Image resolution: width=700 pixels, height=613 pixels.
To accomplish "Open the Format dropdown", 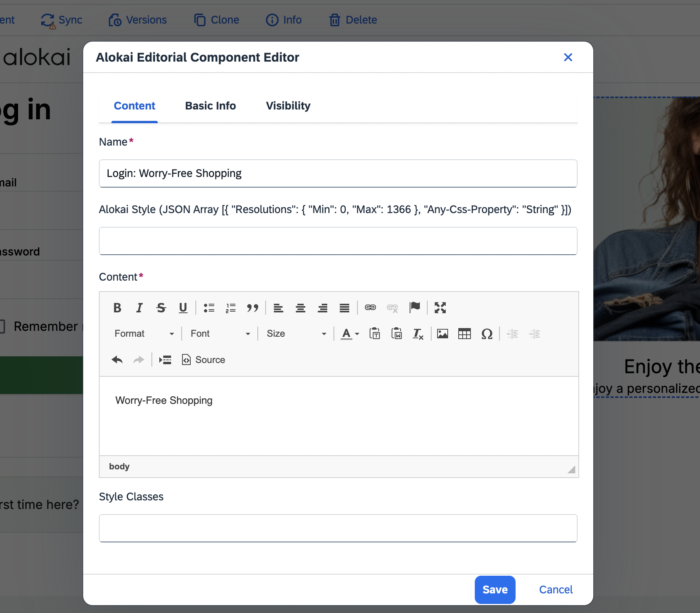I will coord(144,334).
